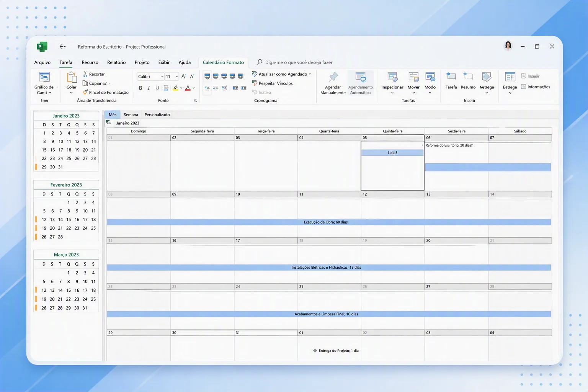
Task: Select Instalações Elétricas e Hidráulicas task bar
Action: click(329, 268)
